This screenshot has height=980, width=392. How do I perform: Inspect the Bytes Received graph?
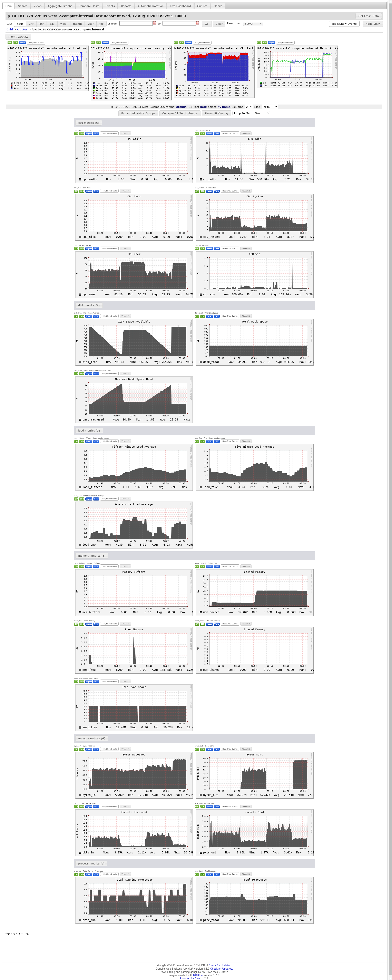(x=89, y=749)
